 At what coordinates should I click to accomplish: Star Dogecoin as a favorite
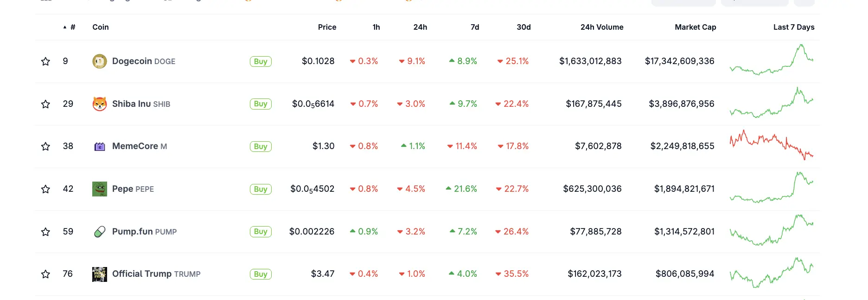click(x=45, y=61)
